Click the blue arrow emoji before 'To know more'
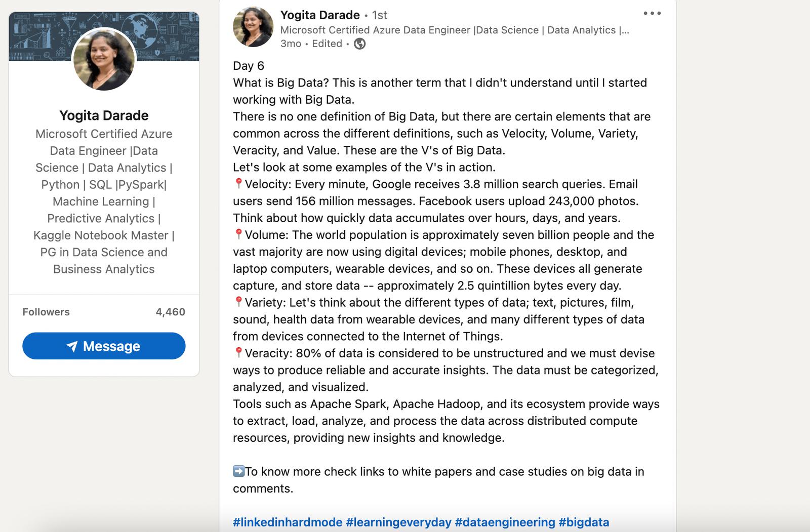 coord(238,471)
